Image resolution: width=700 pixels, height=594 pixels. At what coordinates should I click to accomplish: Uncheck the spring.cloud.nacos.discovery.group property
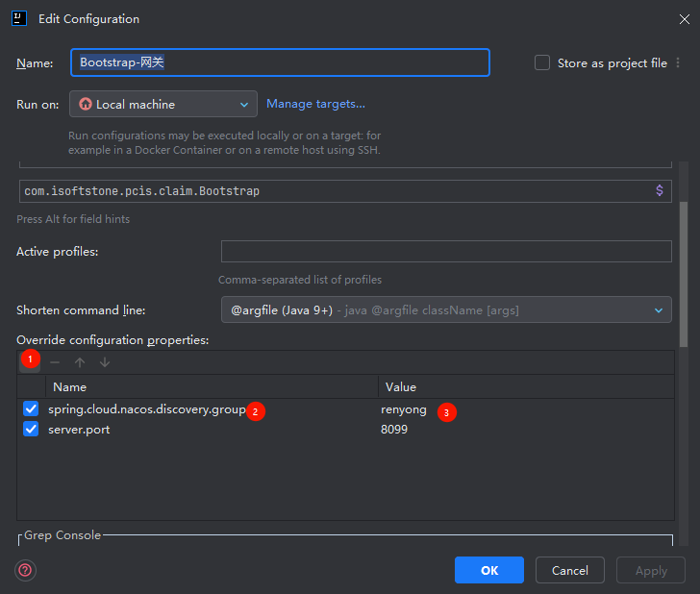(31, 409)
